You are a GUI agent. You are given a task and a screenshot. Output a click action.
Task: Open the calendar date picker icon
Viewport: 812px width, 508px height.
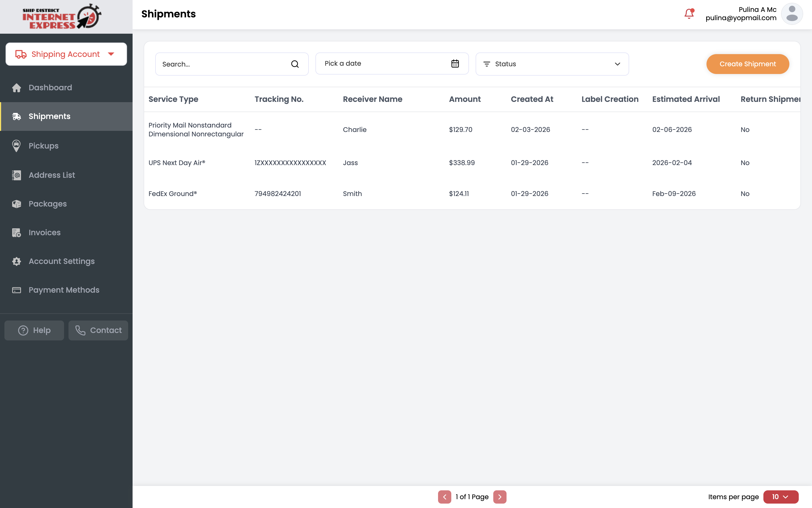click(x=455, y=64)
